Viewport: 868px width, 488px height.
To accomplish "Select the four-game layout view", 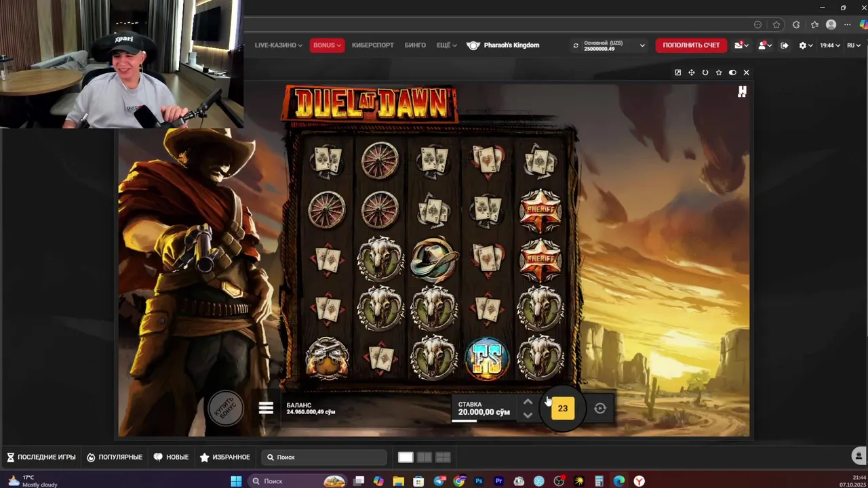I will (x=443, y=457).
